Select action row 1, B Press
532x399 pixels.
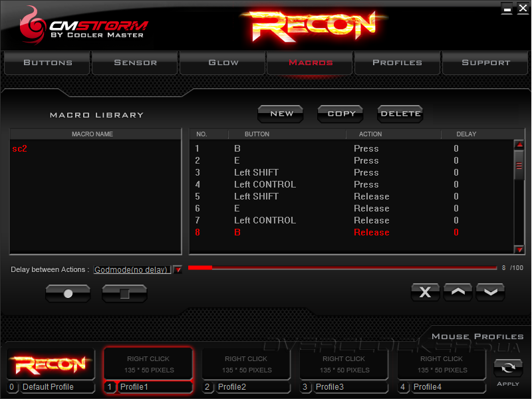pyautogui.click(x=351, y=148)
